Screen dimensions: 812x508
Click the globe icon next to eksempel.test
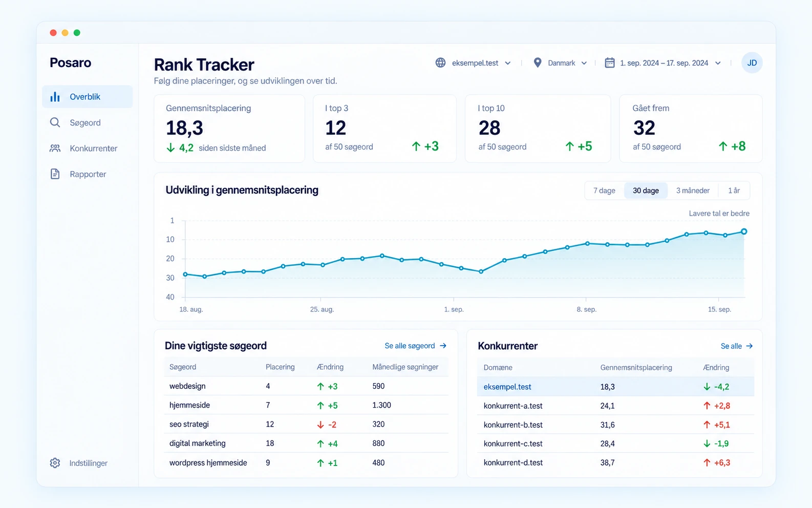(x=440, y=62)
